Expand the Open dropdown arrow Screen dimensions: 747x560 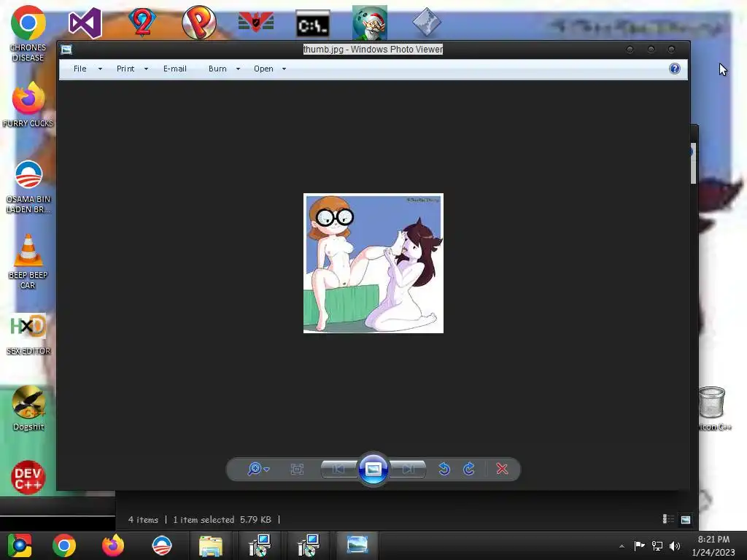(x=284, y=69)
